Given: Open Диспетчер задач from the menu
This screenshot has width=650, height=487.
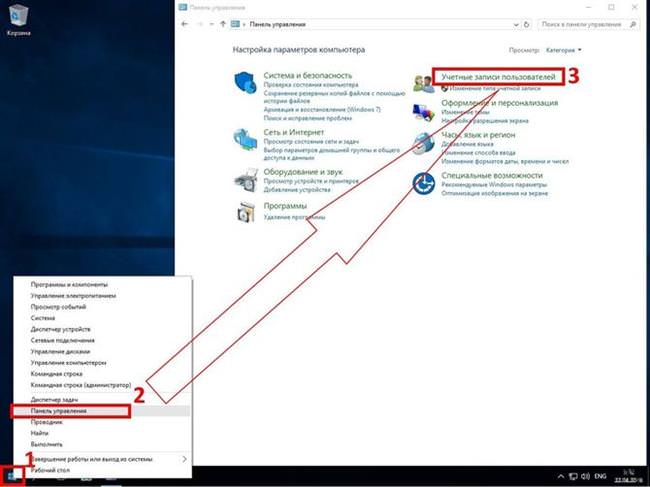Looking at the screenshot, I should click(54, 400).
